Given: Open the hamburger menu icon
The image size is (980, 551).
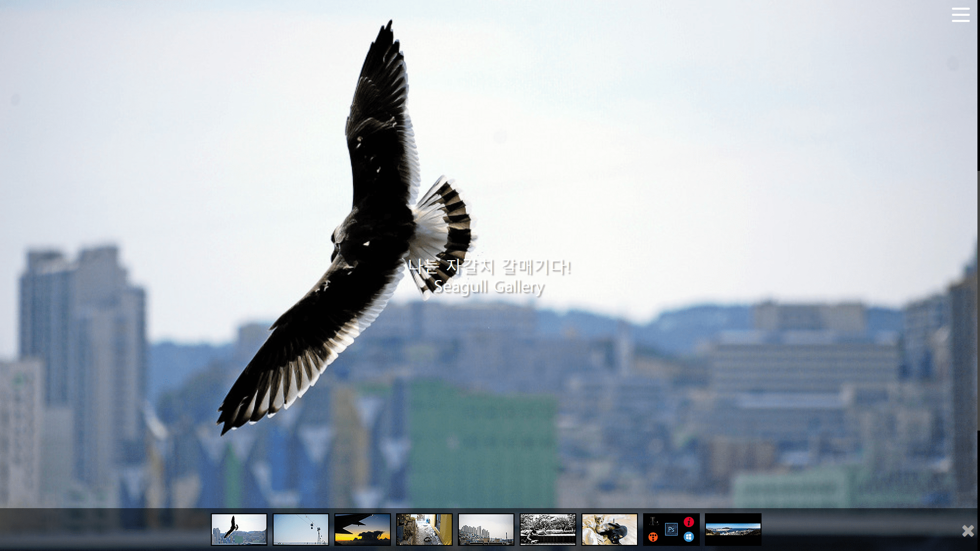Looking at the screenshot, I should pyautogui.click(x=960, y=15).
